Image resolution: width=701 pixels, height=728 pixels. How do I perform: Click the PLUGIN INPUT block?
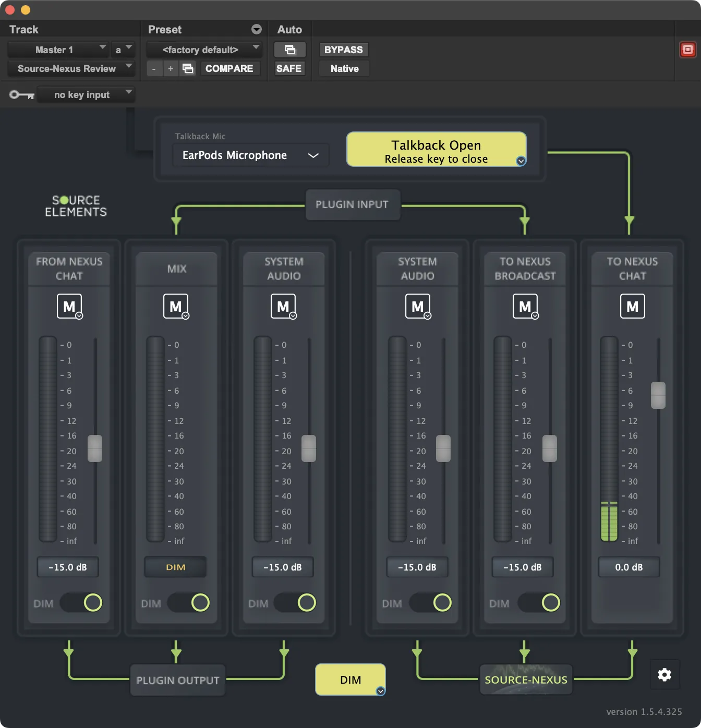[x=352, y=204]
